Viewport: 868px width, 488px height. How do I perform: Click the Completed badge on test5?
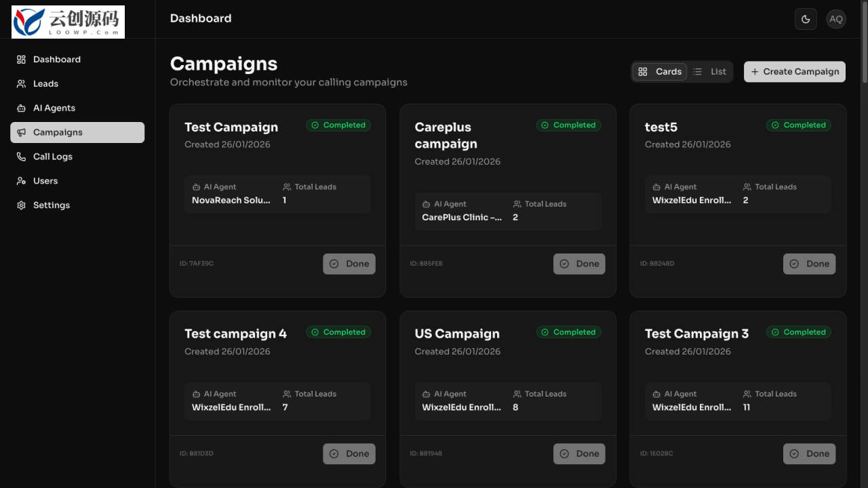pos(799,125)
